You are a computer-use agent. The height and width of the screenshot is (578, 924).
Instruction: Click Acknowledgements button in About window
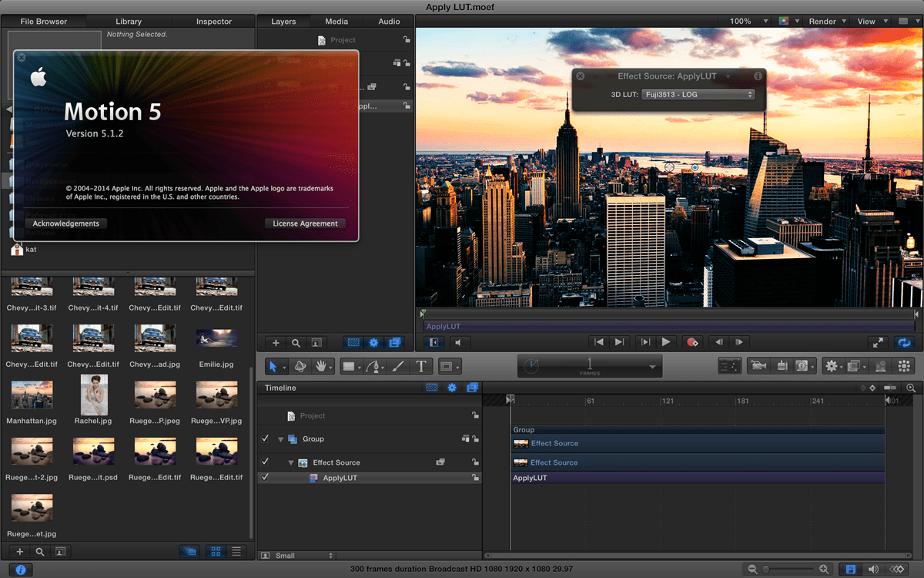(x=66, y=223)
